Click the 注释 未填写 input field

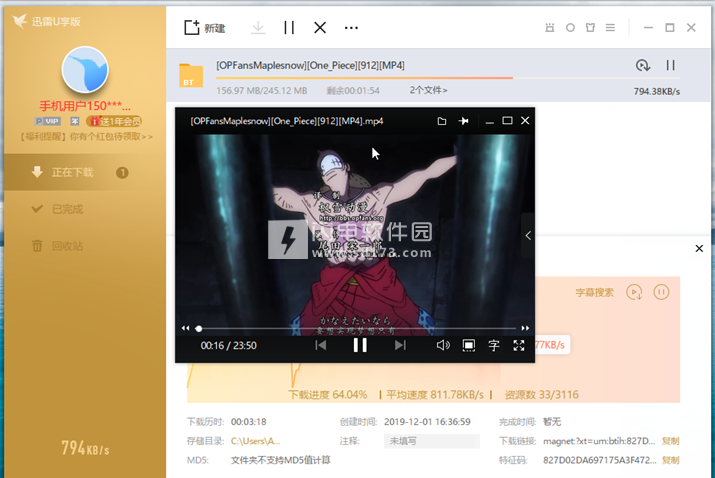click(x=432, y=441)
